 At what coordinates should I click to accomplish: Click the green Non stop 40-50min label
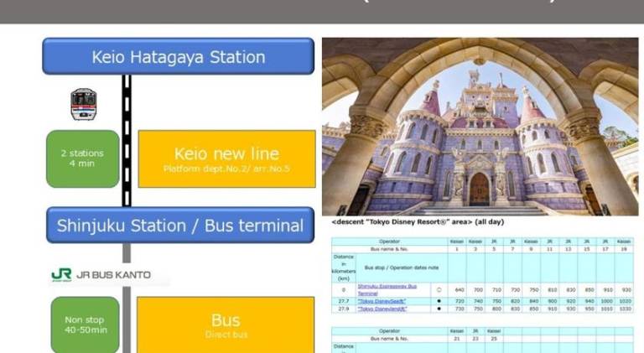pyautogui.click(x=85, y=324)
